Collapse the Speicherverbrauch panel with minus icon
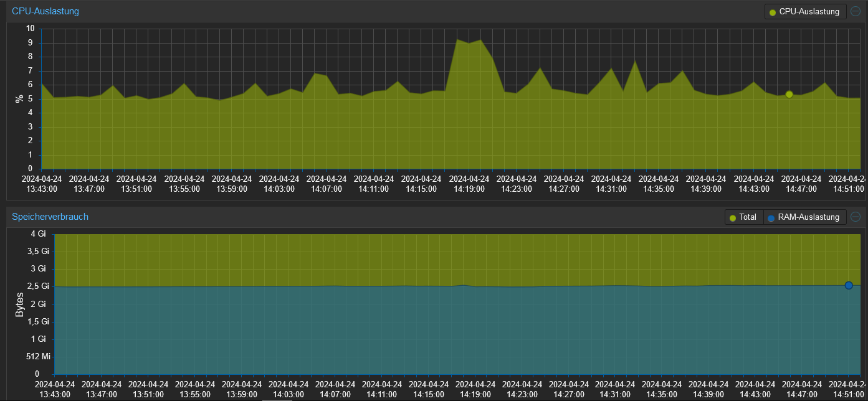Image resolution: width=868 pixels, height=401 pixels. tap(856, 217)
